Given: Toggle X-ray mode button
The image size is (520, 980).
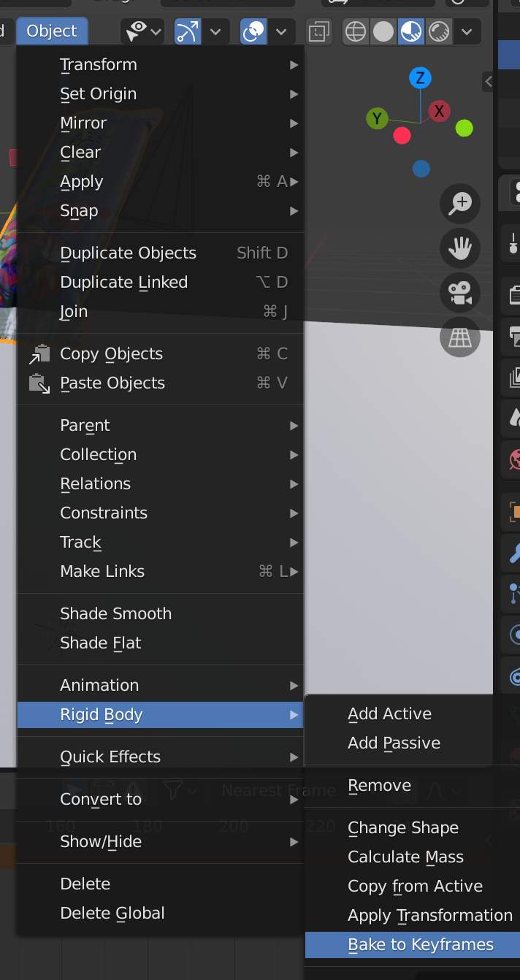Looking at the screenshot, I should coord(318,32).
